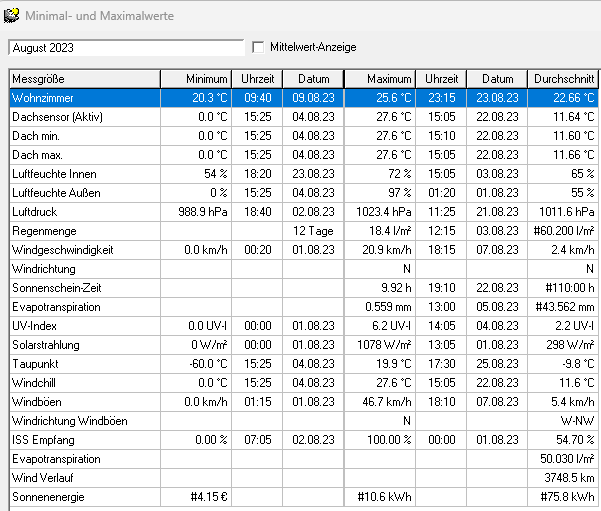Click the Maximum column header
The width and height of the screenshot is (601, 511).
coord(380,79)
